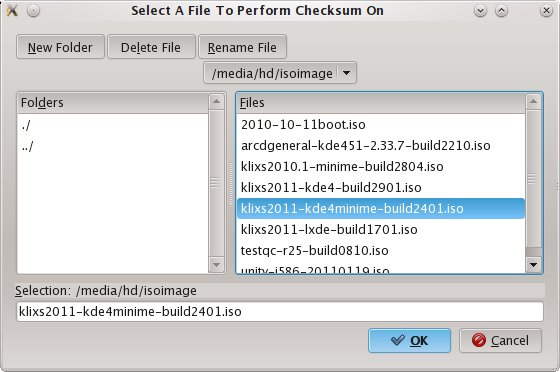Cancel the file selection dialog

[x=500, y=341]
